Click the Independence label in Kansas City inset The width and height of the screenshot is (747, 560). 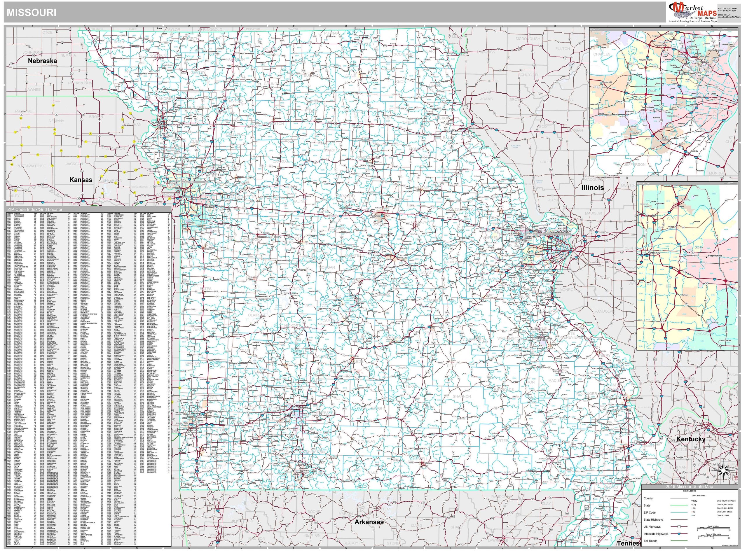pos(715,256)
